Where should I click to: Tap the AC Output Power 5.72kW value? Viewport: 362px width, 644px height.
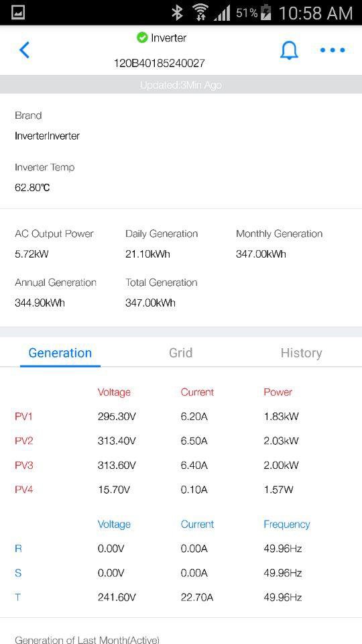[x=32, y=254]
